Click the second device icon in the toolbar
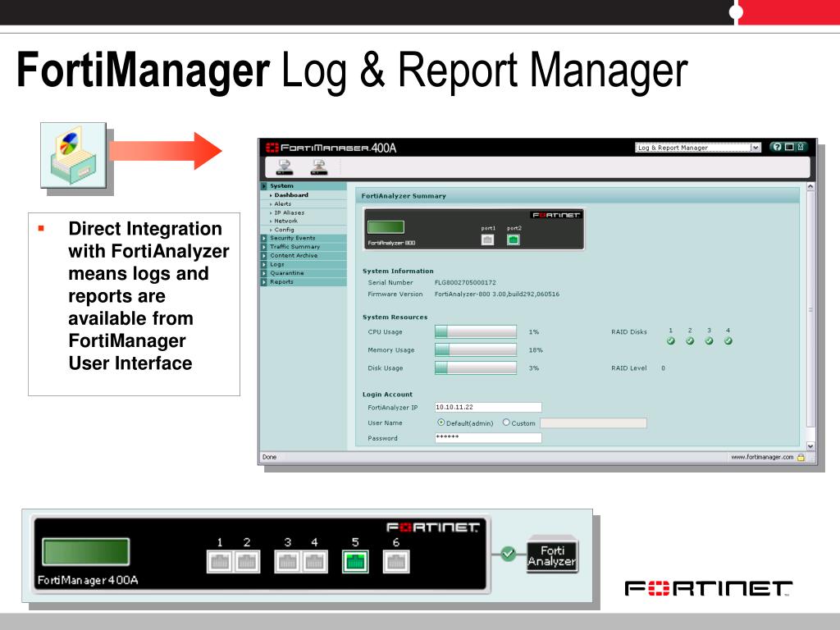This screenshot has height=630, width=840. point(319,167)
